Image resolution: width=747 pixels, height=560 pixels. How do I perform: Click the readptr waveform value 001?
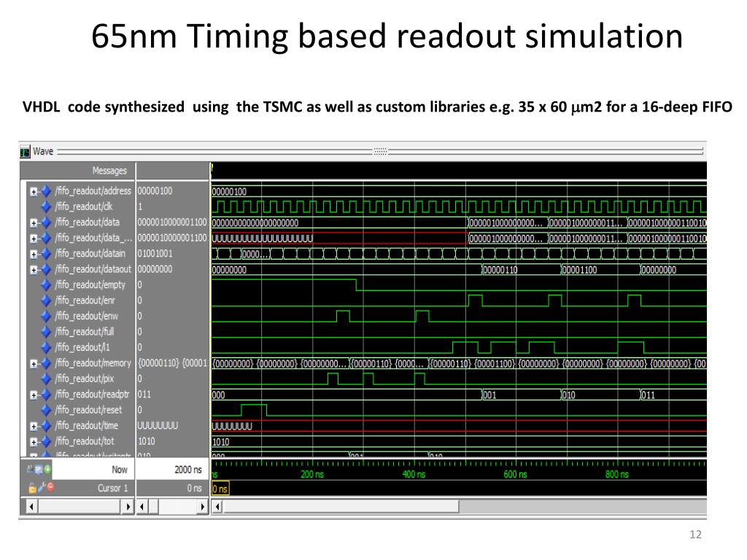coord(489,395)
